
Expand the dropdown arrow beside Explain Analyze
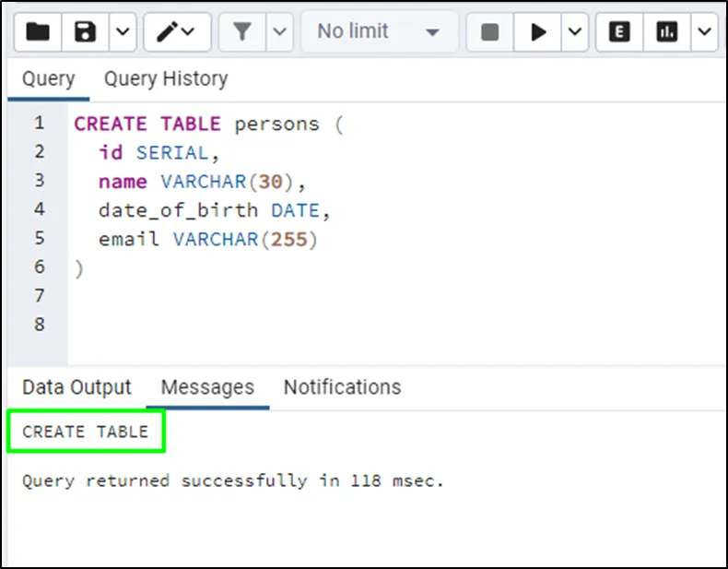point(705,32)
